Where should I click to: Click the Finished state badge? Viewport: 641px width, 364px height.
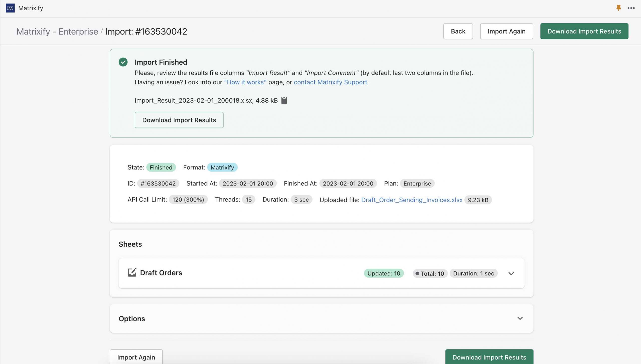(x=161, y=167)
